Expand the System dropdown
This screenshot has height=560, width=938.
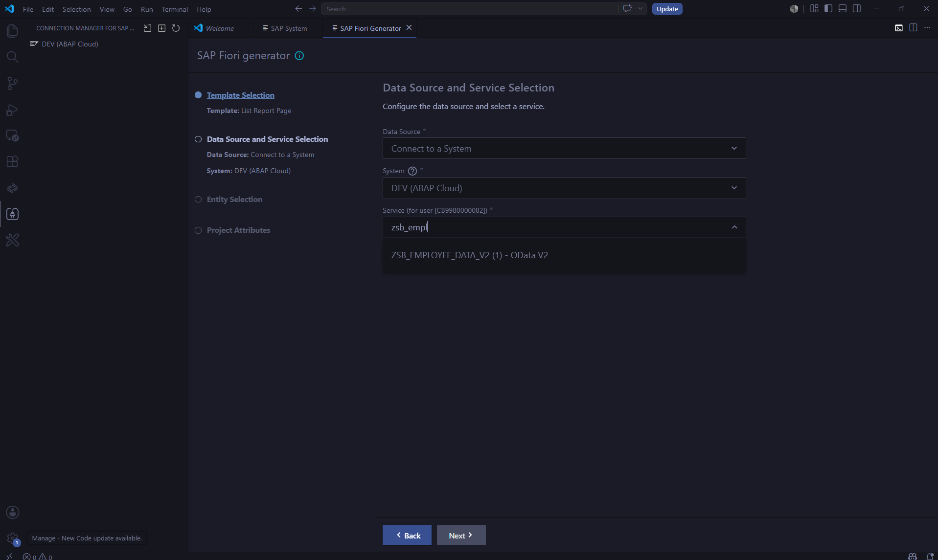pyautogui.click(x=734, y=188)
